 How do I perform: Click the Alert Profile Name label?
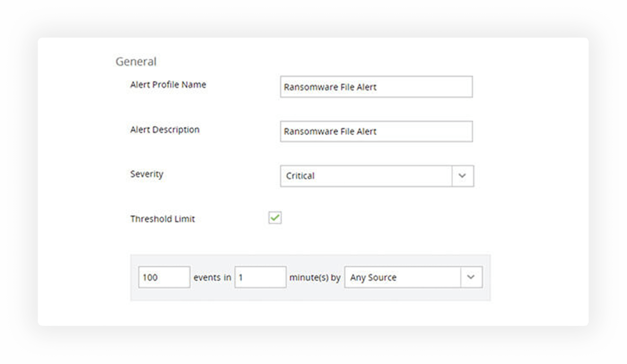pyautogui.click(x=168, y=85)
